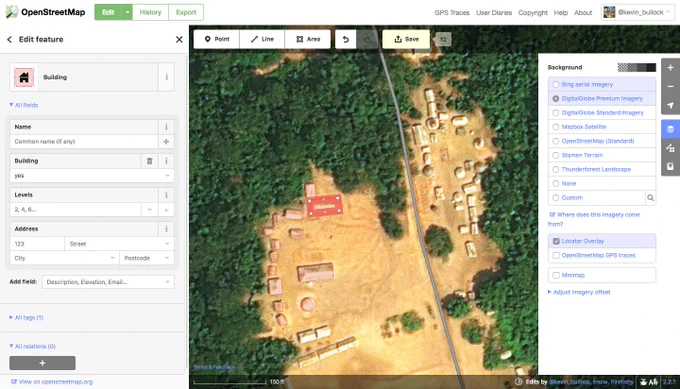Open the kevin_bullock user menu
This screenshot has height=389, width=680.
pos(638,12)
